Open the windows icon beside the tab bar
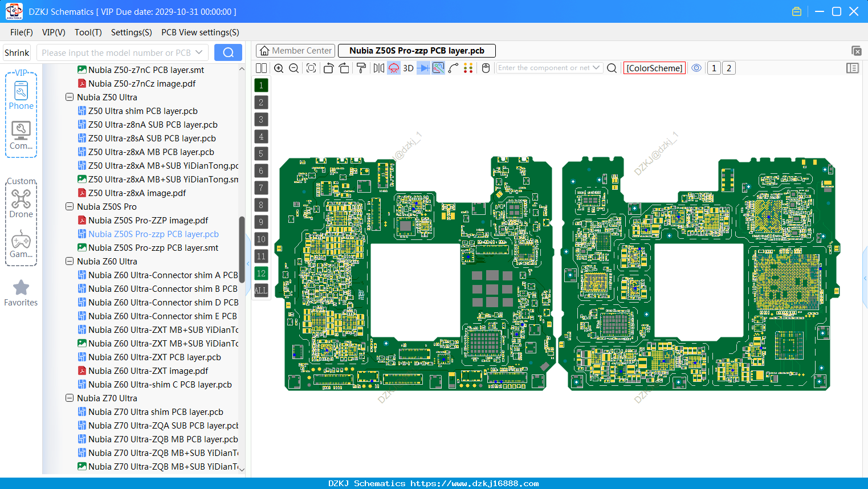Image resolution: width=868 pixels, height=489 pixels. (856, 51)
